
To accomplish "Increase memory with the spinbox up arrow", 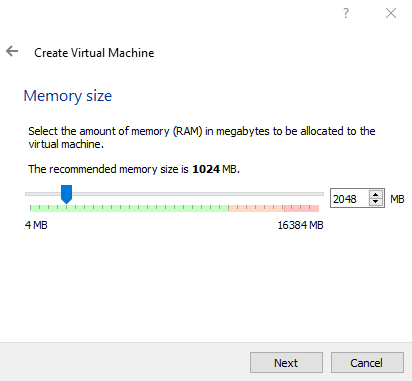I will (x=376, y=195).
